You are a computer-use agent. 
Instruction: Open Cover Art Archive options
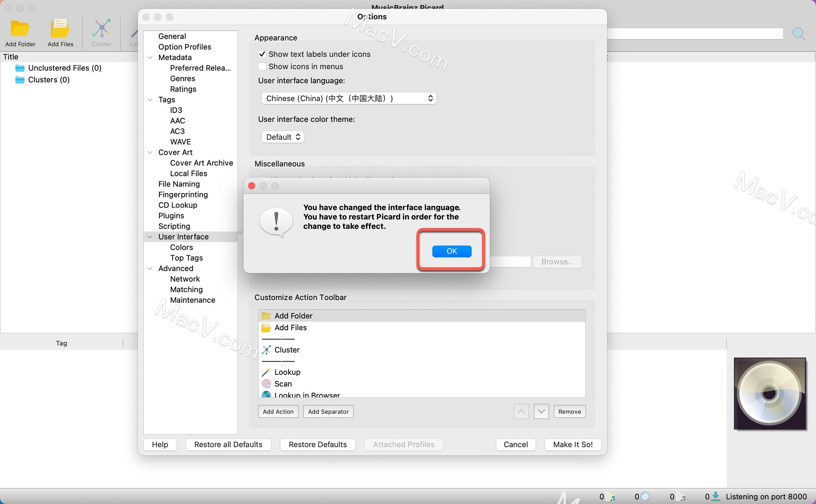(201, 163)
